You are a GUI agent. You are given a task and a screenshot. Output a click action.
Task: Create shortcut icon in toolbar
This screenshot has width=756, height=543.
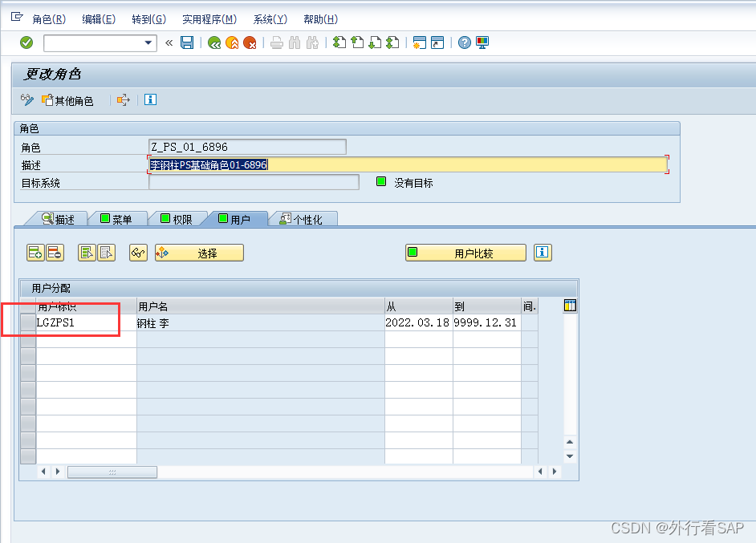point(437,43)
